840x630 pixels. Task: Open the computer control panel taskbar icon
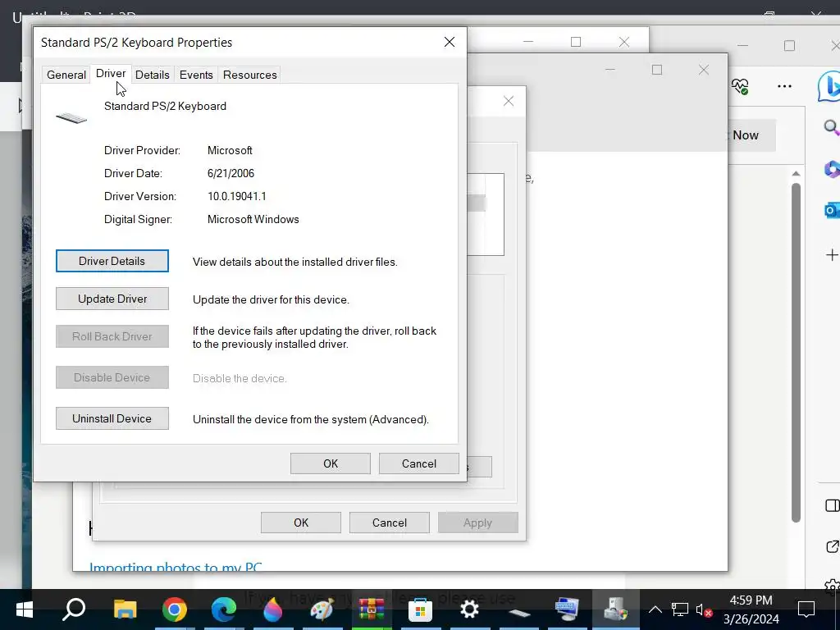(x=567, y=609)
